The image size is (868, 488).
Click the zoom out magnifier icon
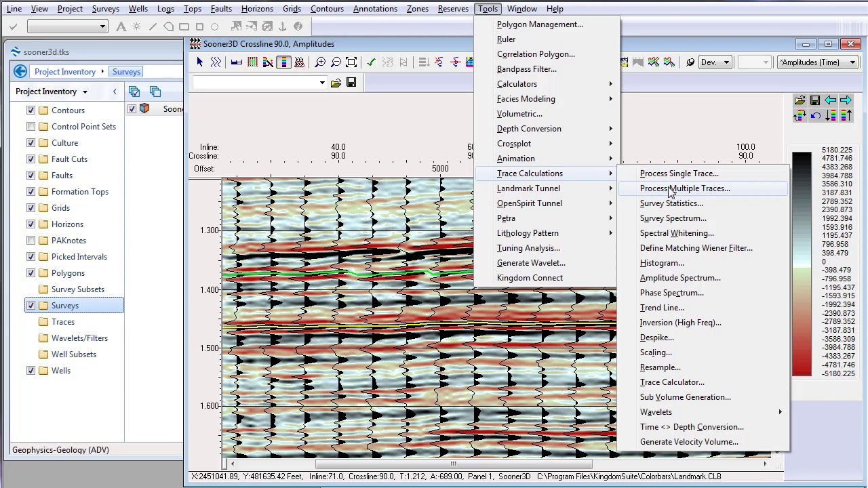pyautogui.click(x=336, y=62)
